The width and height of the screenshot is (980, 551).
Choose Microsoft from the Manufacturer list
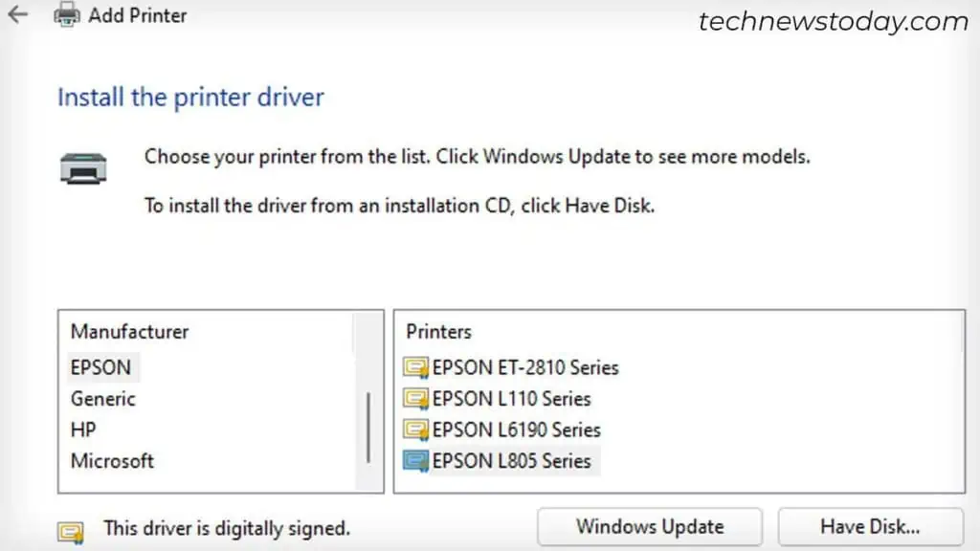tap(112, 461)
